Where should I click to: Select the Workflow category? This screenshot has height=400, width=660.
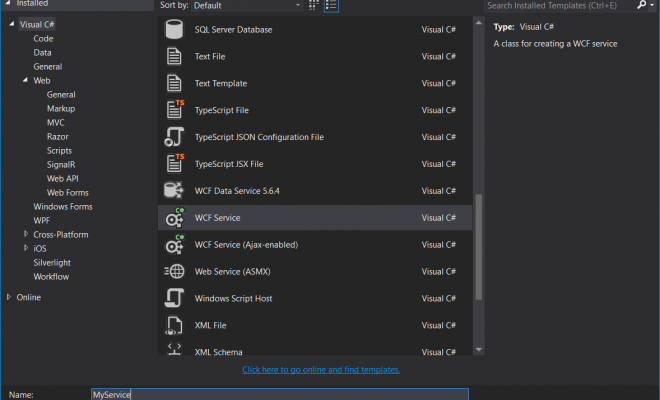coord(51,277)
